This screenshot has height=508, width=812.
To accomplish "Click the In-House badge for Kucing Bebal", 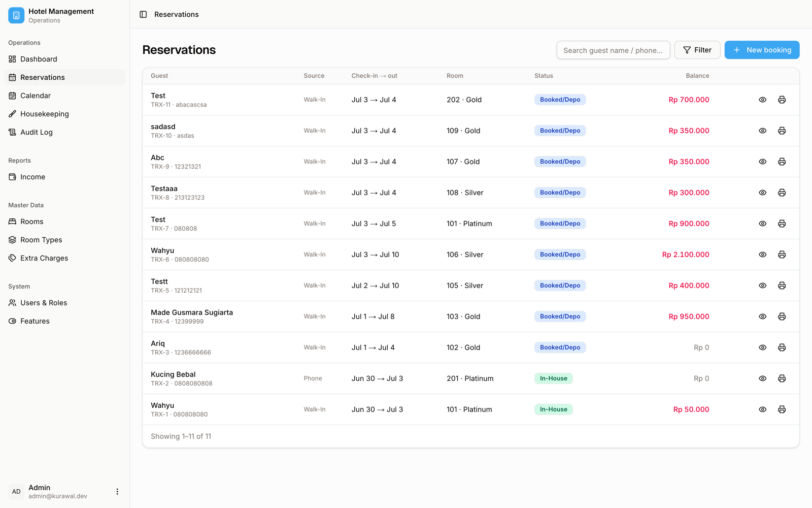I will click(553, 378).
